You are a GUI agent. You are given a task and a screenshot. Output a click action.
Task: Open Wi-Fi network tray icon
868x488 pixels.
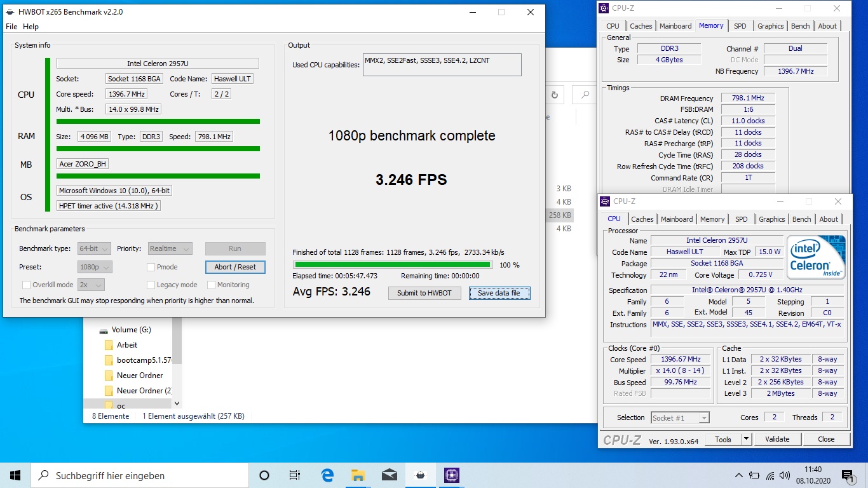click(x=770, y=475)
